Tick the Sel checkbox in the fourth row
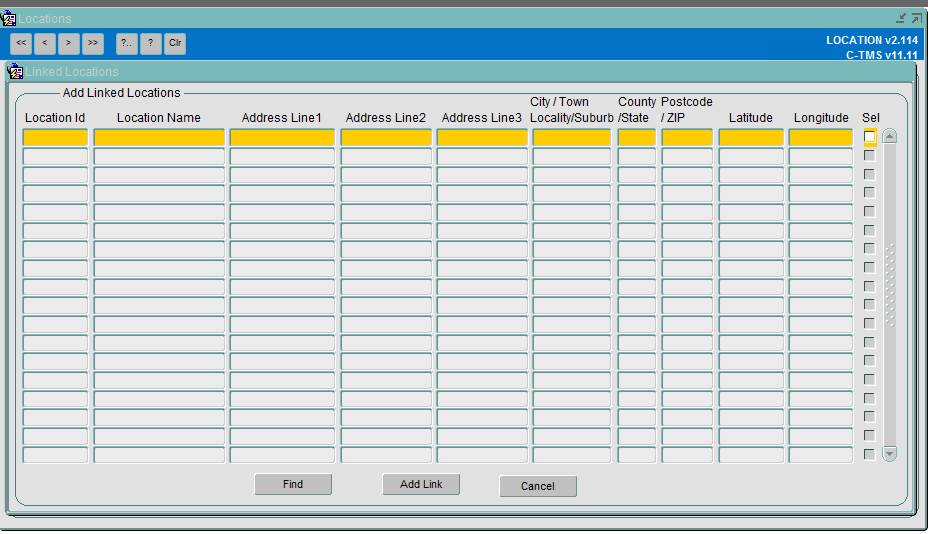928x534 pixels. tap(869, 192)
